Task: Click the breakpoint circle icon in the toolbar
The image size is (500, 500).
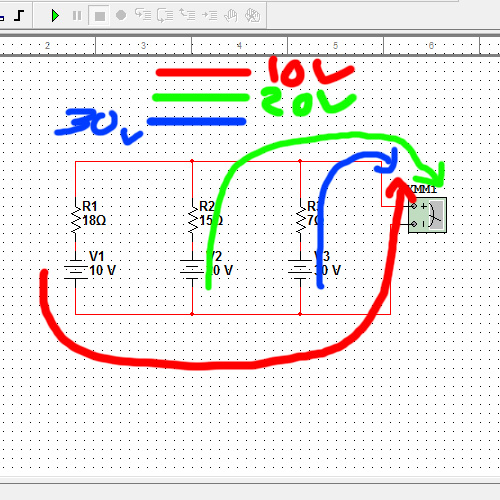Action: pyautogui.click(x=121, y=15)
